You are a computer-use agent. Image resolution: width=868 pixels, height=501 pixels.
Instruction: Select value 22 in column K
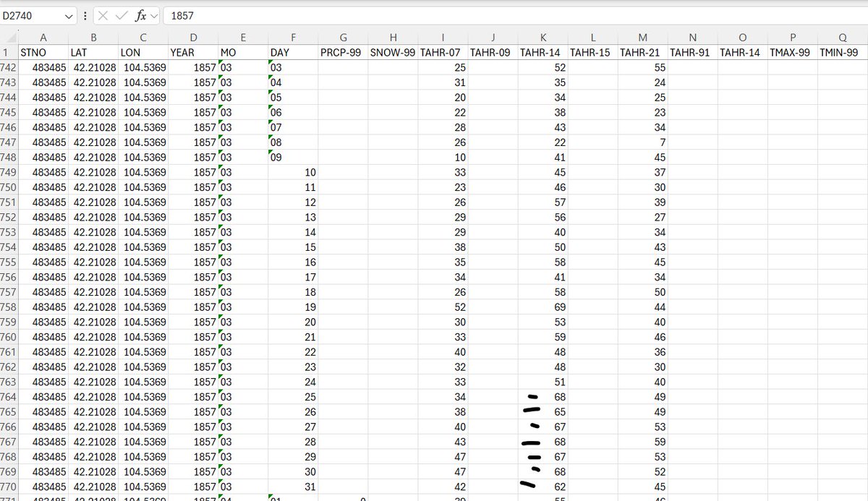point(542,142)
